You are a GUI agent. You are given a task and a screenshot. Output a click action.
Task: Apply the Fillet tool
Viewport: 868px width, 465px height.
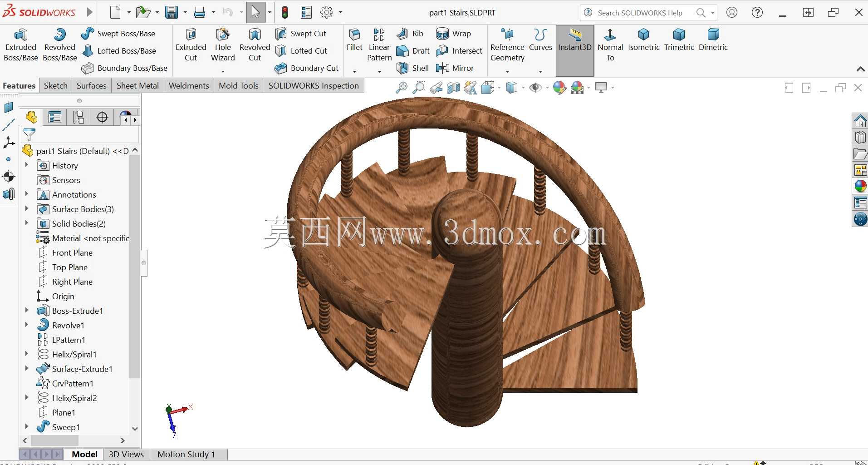coord(354,40)
